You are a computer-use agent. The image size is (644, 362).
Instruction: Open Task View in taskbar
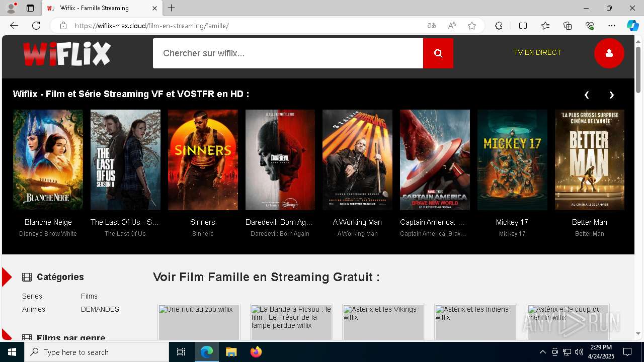point(181,352)
